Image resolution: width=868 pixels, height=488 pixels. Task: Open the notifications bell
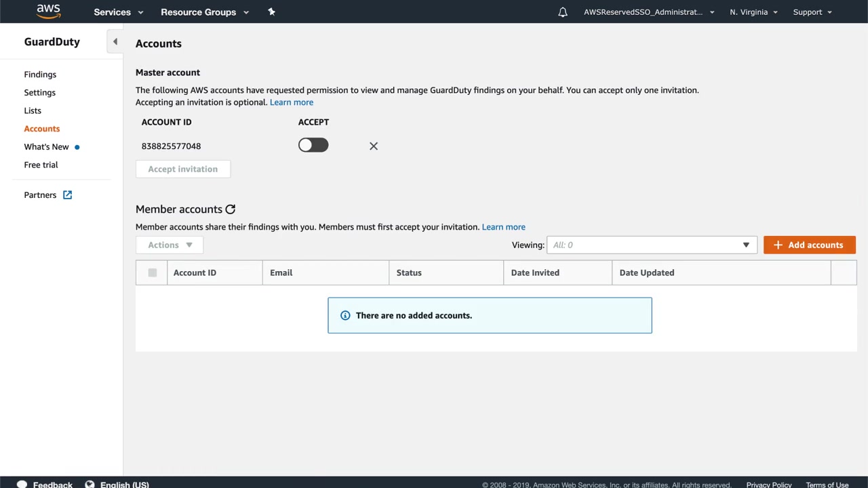coord(563,12)
